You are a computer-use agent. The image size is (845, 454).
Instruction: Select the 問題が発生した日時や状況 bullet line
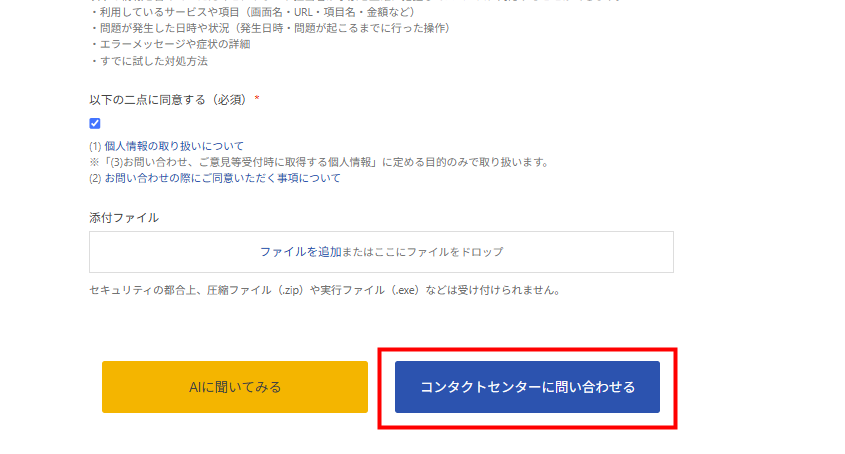pyautogui.click(x=270, y=28)
